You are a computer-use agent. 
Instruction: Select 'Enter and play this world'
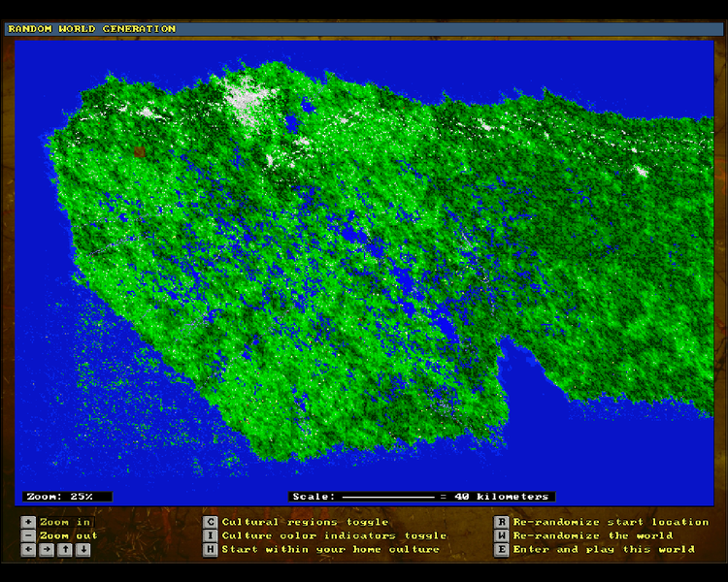603,549
